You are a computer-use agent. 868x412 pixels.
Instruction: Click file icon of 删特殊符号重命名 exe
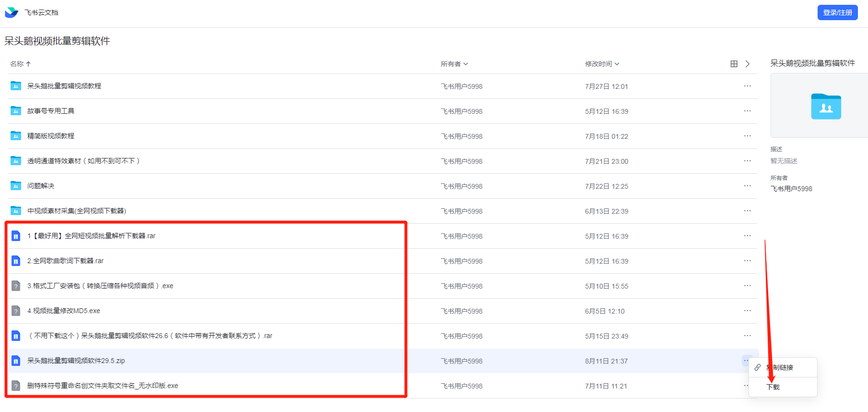click(x=16, y=386)
